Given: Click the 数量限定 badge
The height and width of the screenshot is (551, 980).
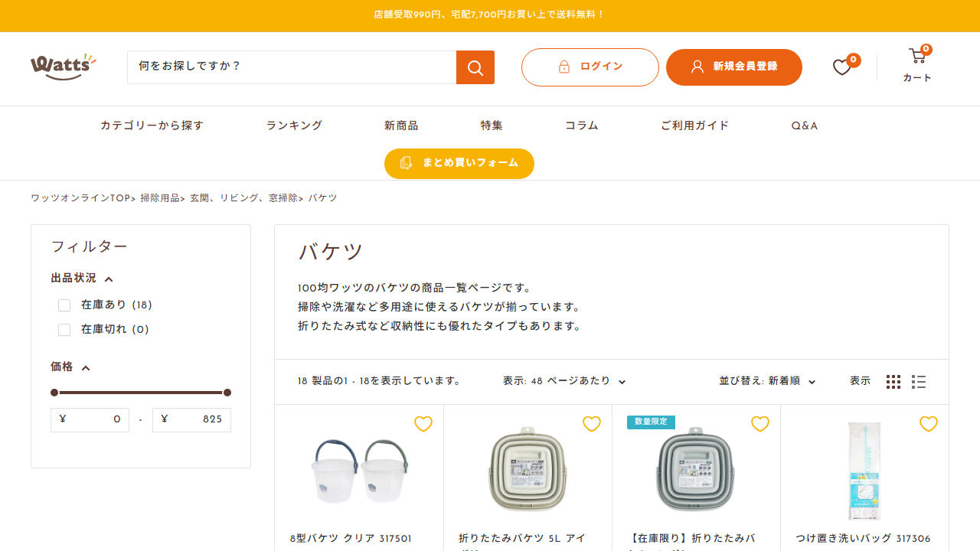Looking at the screenshot, I should tap(651, 422).
